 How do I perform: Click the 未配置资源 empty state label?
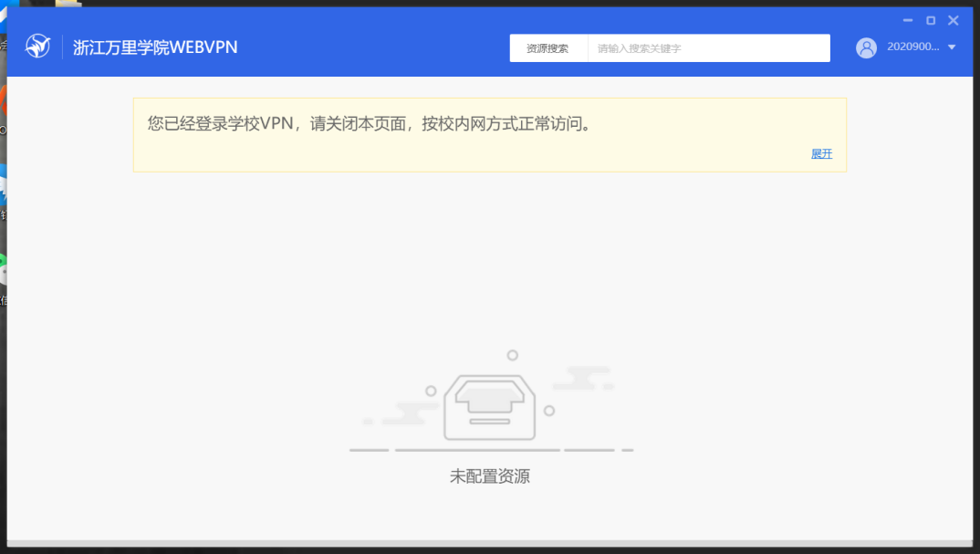point(489,476)
